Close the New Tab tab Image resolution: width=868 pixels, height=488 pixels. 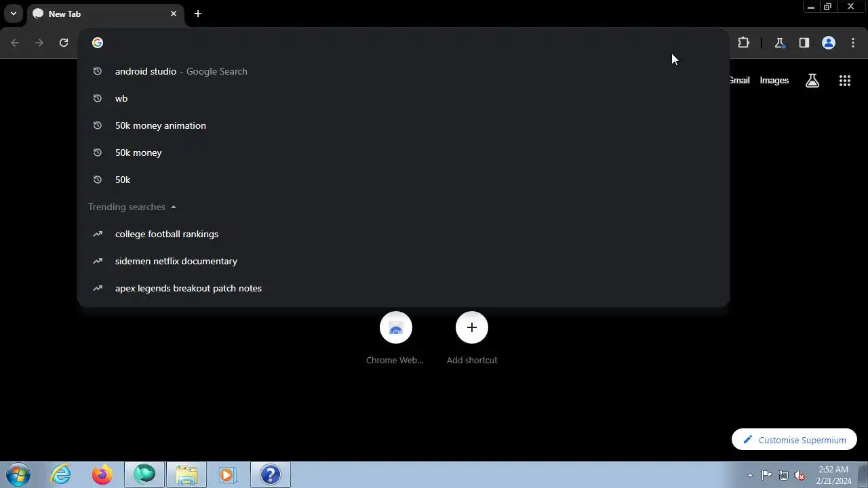click(x=174, y=14)
